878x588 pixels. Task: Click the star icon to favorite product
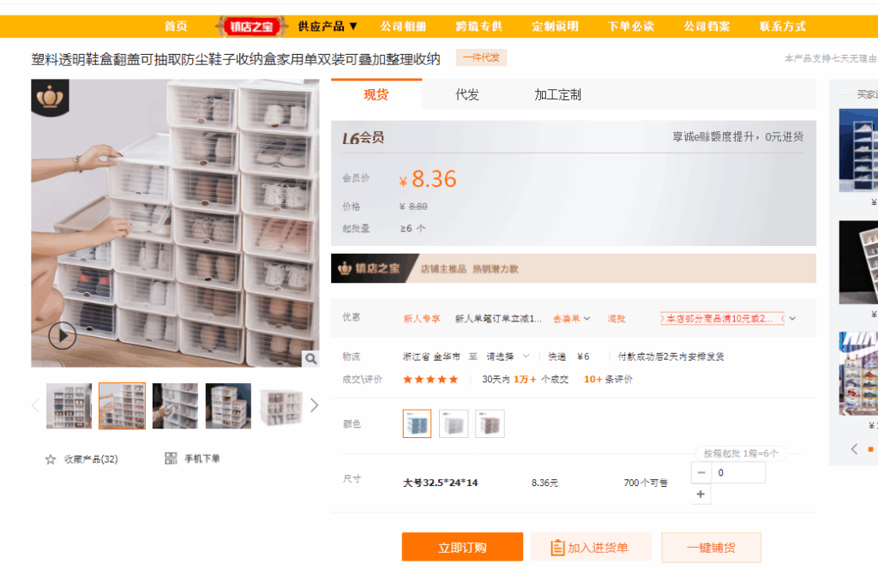click(51, 459)
